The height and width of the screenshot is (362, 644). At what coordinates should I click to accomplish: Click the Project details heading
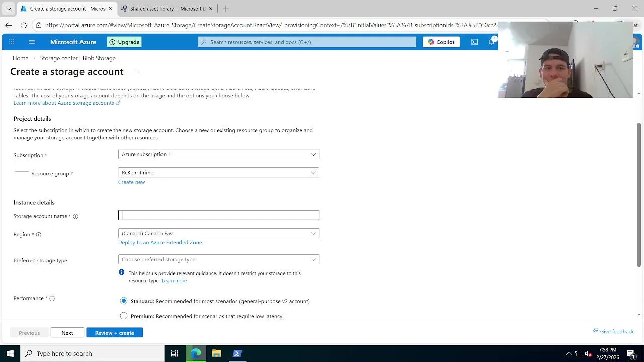32,119
